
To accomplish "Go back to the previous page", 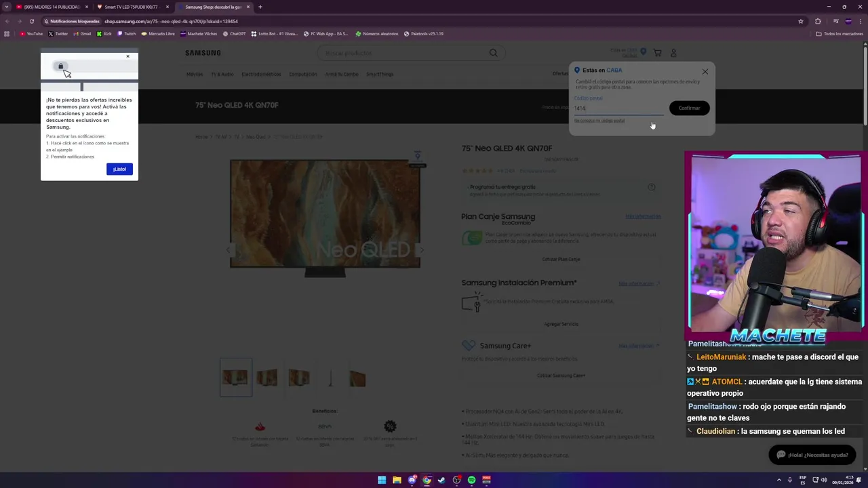I will 7,21.
